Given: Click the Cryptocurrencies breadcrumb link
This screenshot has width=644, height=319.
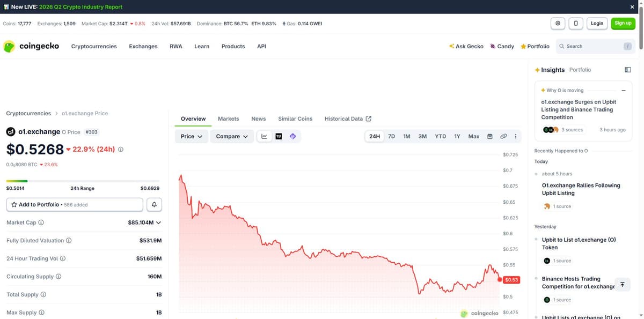Looking at the screenshot, I should (28, 114).
